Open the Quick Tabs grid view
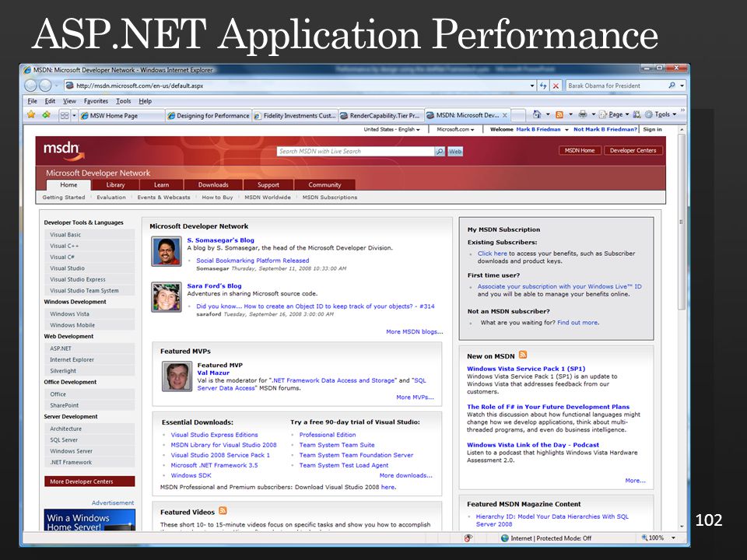The height and width of the screenshot is (560, 747). click(65, 115)
